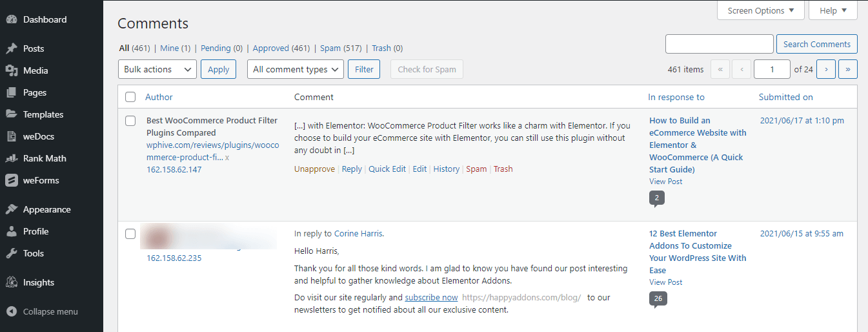
Task: Toggle the select-all comments checkbox
Action: 130,97
